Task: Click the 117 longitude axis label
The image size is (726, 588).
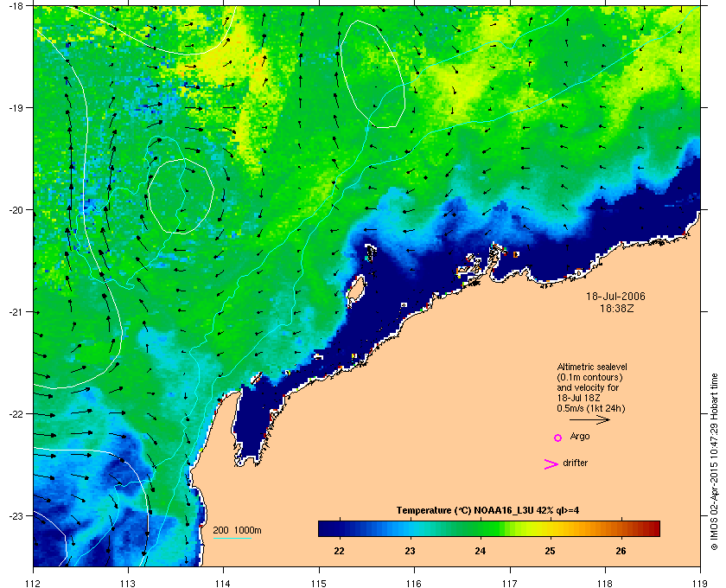Action: click(x=509, y=583)
